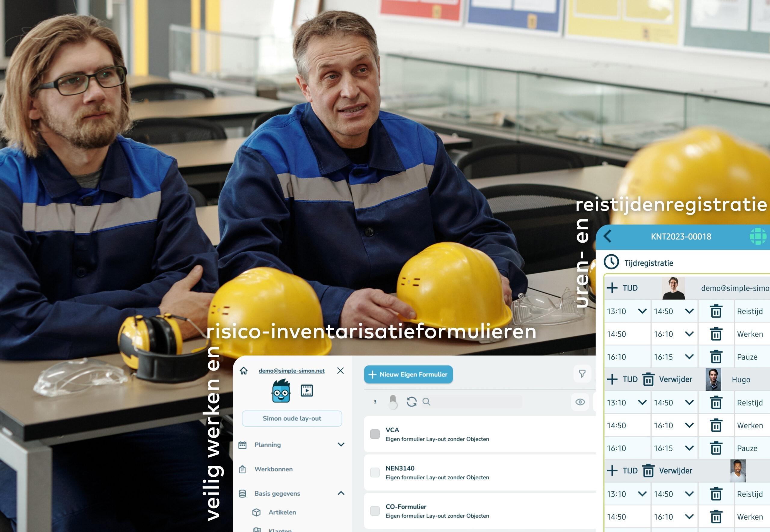Open the CO-Formulier form row
The image size is (770, 532).
click(480, 511)
